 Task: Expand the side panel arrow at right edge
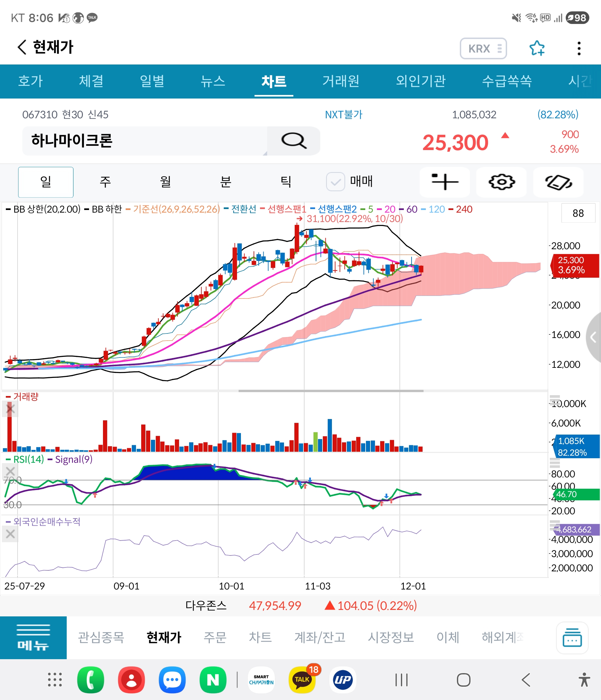[x=594, y=337]
